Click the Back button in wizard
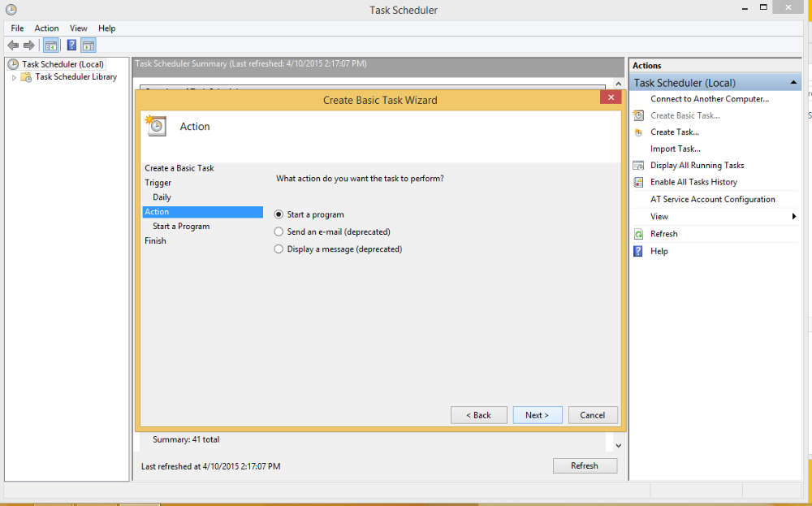The height and width of the screenshot is (506, 812). 478,415
